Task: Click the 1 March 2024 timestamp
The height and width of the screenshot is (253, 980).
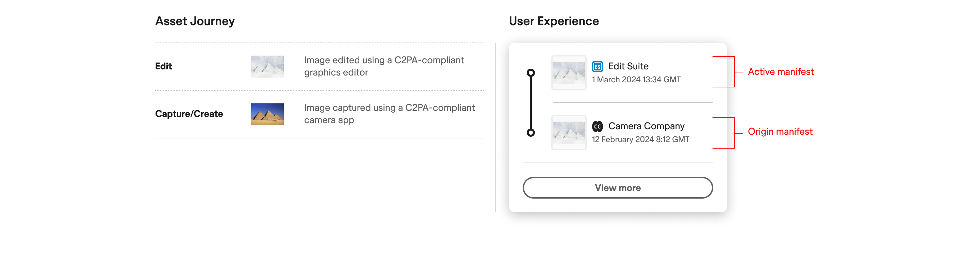Action: click(x=636, y=80)
